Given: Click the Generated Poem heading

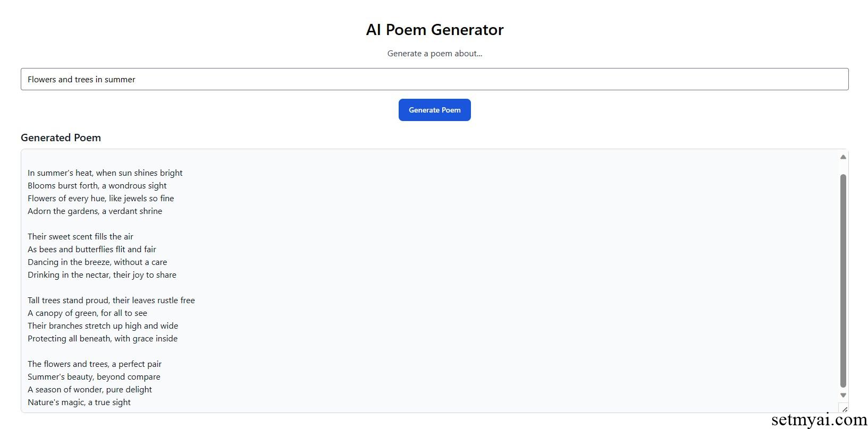Looking at the screenshot, I should pyautogui.click(x=61, y=138).
